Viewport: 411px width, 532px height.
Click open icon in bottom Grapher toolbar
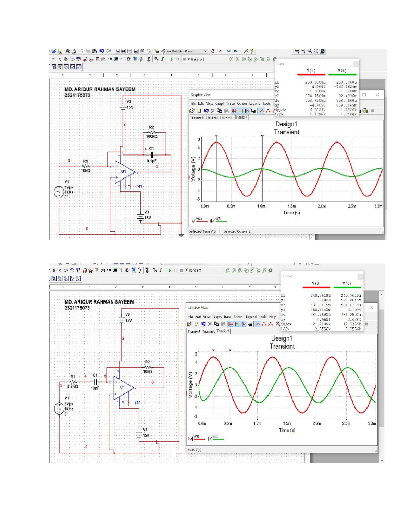coord(189,324)
